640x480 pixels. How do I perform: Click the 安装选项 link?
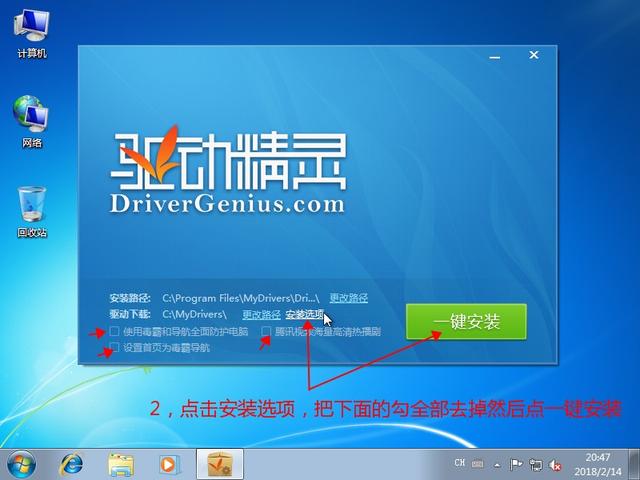pos(305,315)
